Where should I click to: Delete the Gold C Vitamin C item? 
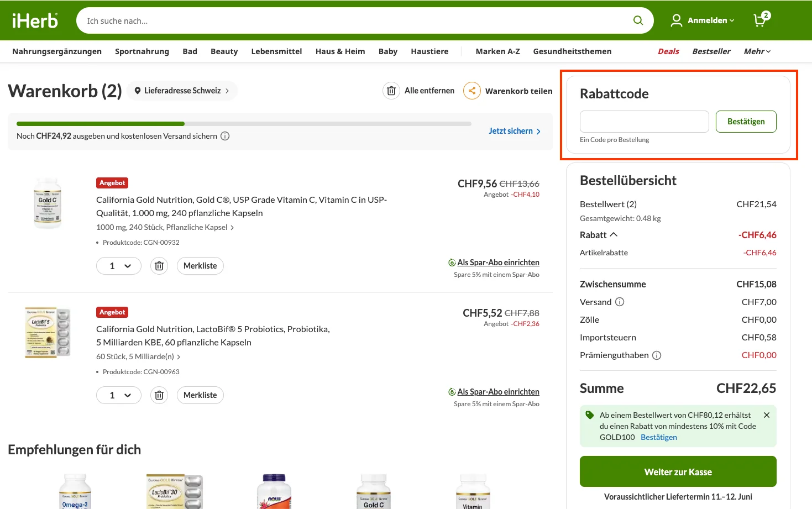159,266
